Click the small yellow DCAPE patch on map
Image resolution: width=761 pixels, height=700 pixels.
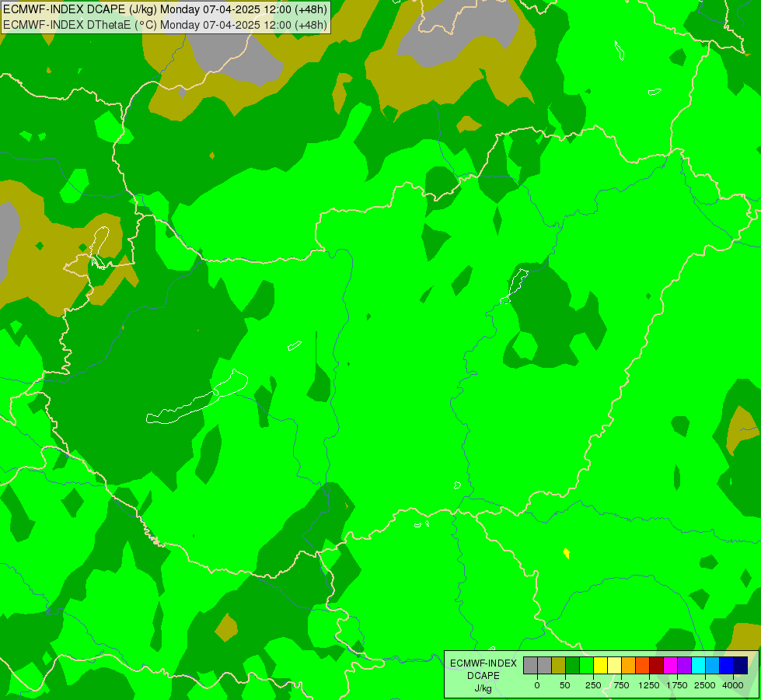(567, 553)
